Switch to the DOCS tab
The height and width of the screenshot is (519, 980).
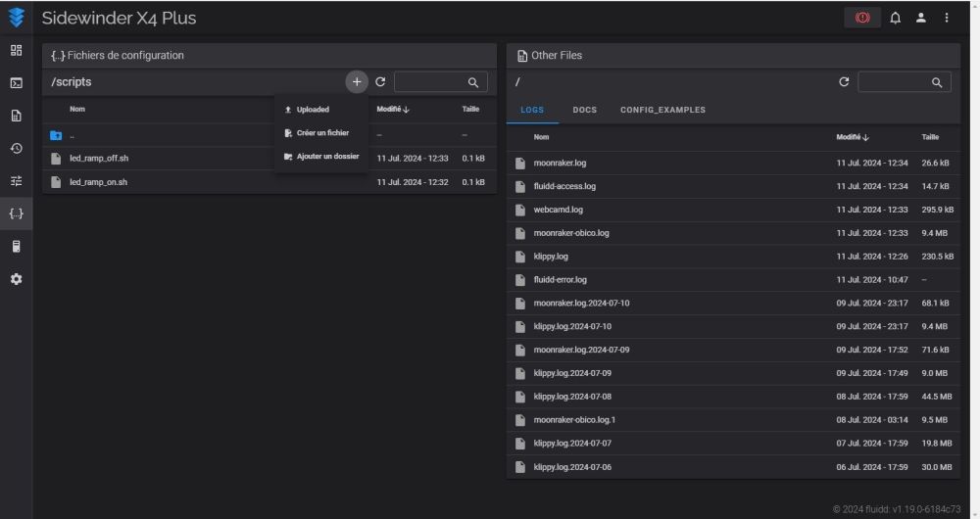pos(584,110)
